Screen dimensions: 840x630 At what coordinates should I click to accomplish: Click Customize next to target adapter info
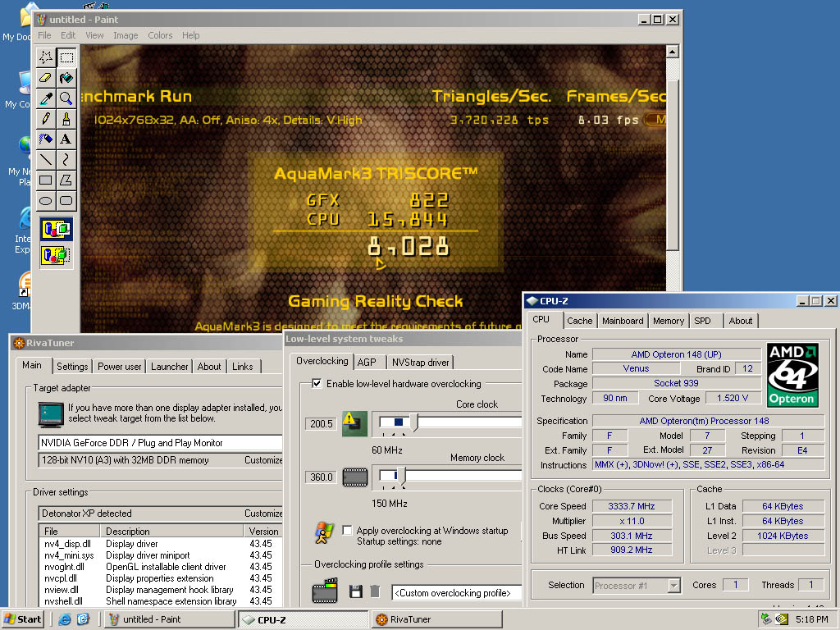coord(263,460)
